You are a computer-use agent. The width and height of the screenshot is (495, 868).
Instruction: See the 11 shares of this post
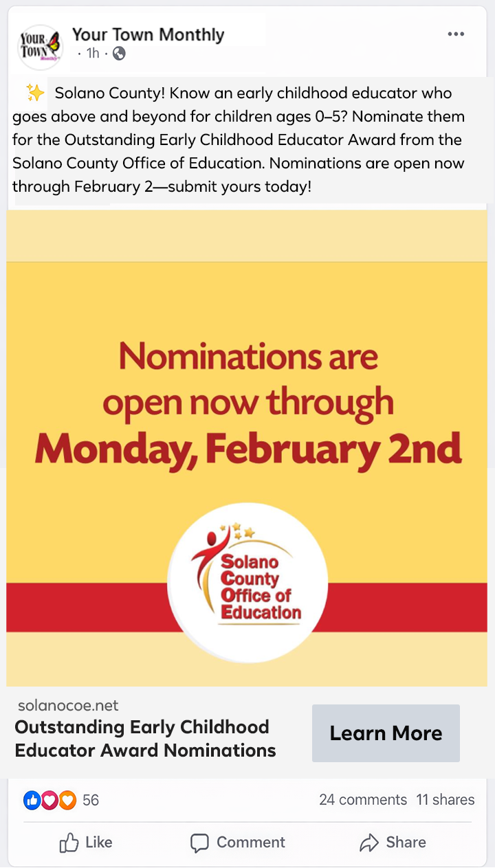(445, 800)
